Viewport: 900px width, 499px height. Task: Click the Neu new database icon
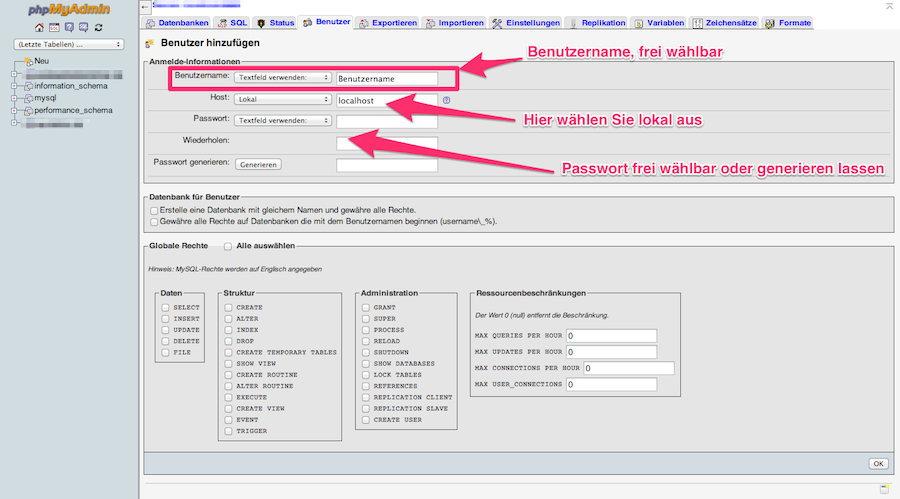point(28,61)
